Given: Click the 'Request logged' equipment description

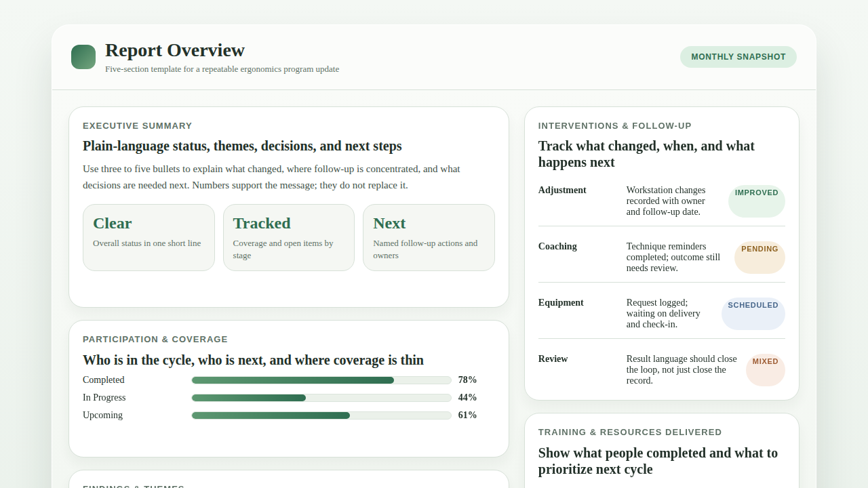Looking at the screenshot, I should click(663, 314).
